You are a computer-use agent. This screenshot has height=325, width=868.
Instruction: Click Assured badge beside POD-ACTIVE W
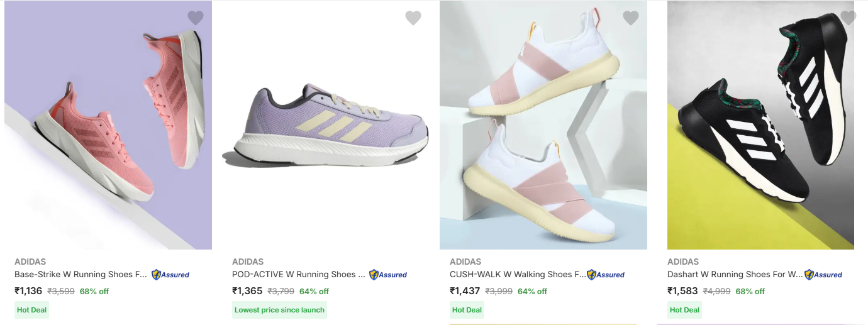[388, 275]
